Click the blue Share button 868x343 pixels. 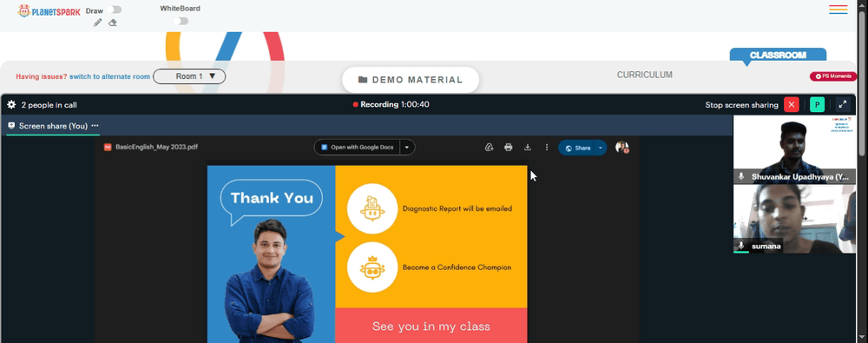tap(577, 148)
